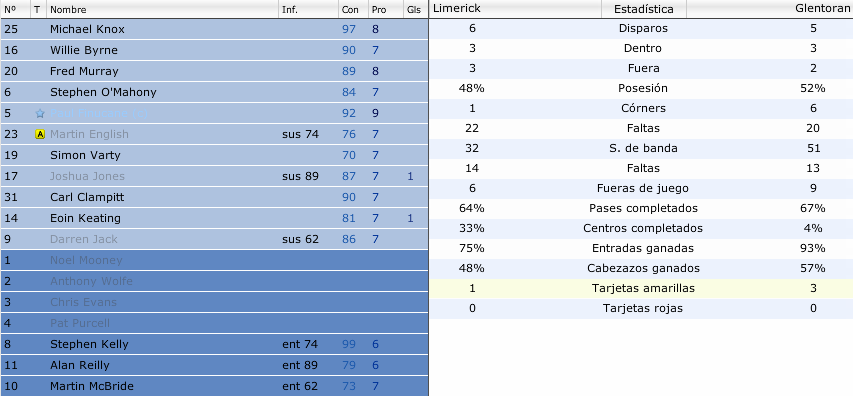This screenshot has width=853, height=396.
Task: Click Joshua Jones's goal count
Action: tap(410, 176)
